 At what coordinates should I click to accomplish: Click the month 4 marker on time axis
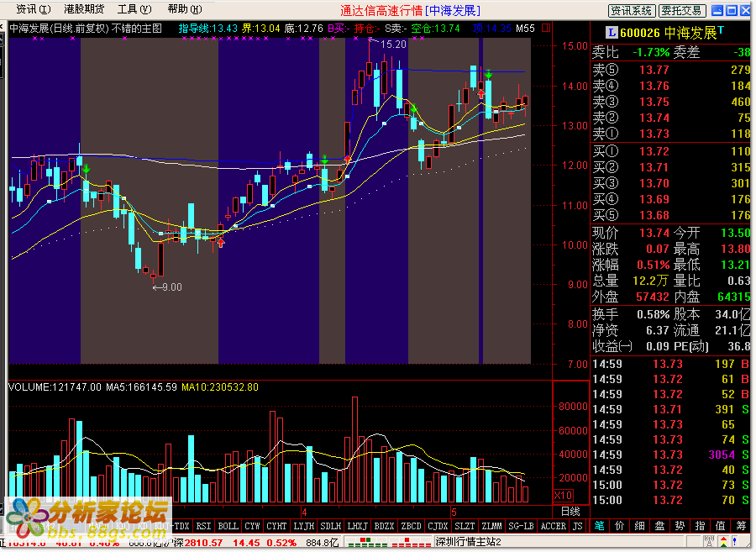[x=304, y=512]
